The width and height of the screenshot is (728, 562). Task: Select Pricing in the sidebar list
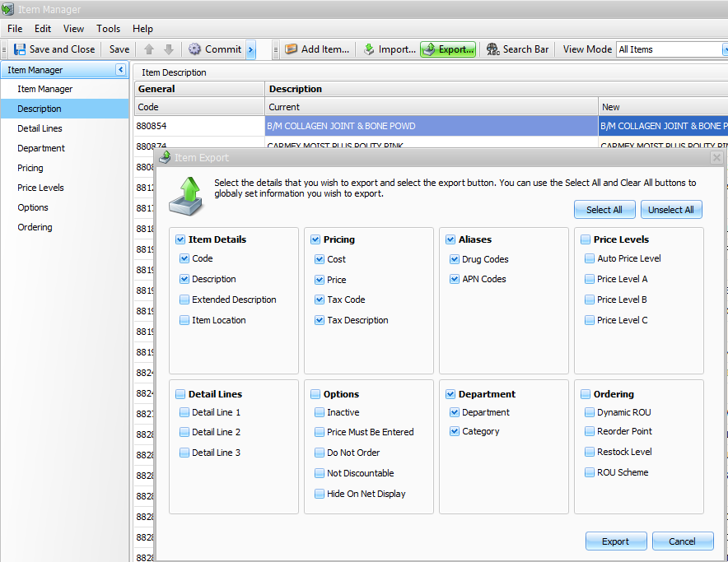pos(30,168)
